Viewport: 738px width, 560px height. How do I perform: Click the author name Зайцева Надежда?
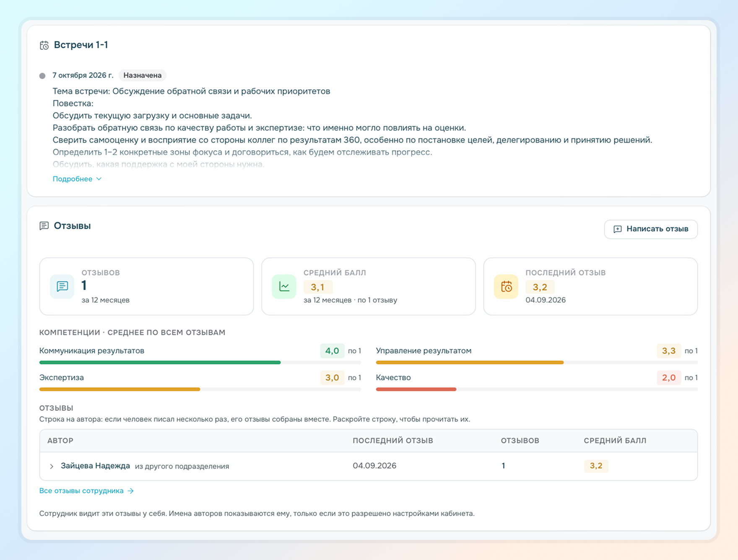click(95, 466)
